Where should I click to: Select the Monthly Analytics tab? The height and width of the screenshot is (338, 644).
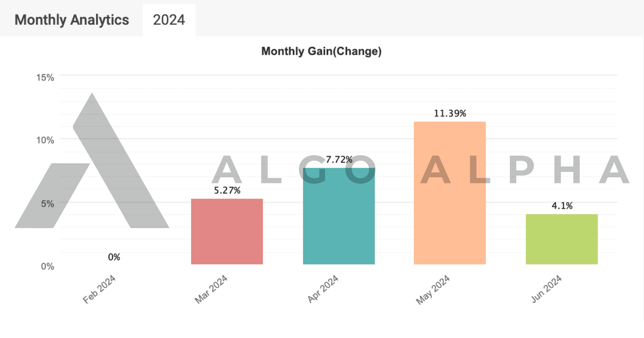[72, 20]
